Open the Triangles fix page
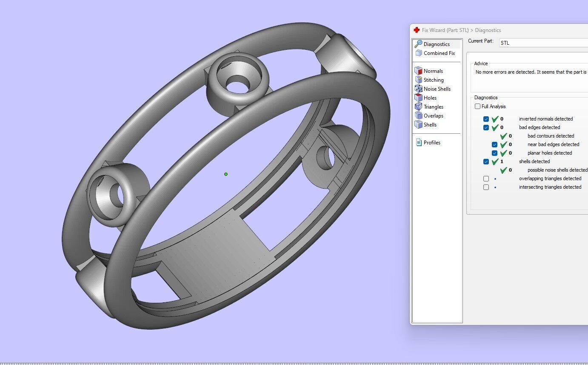This screenshot has height=365, width=588. (434, 107)
